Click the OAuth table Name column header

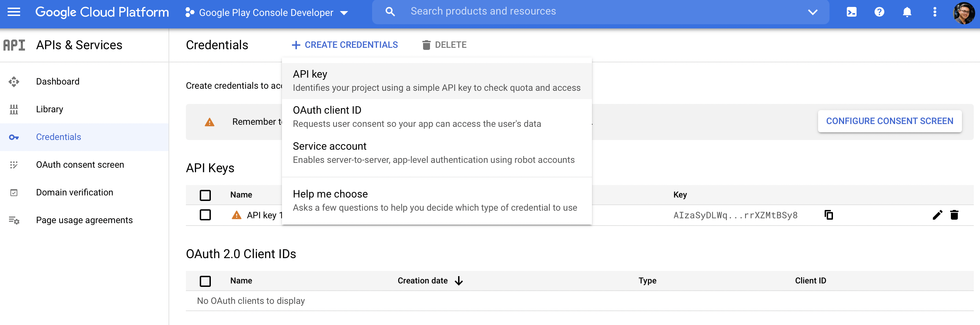[x=241, y=281]
